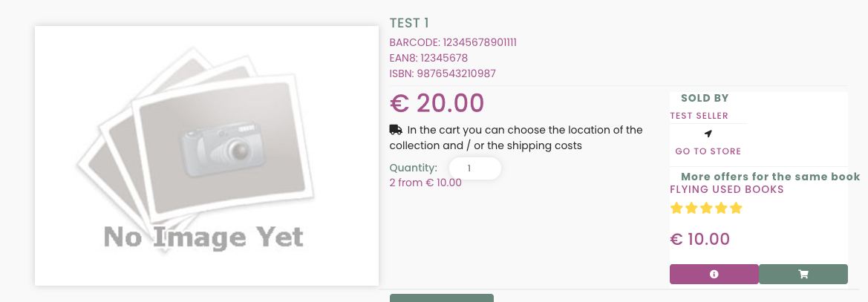Click the third yellow rating star
This screenshot has width=868, height=302.
click(706, 209)
